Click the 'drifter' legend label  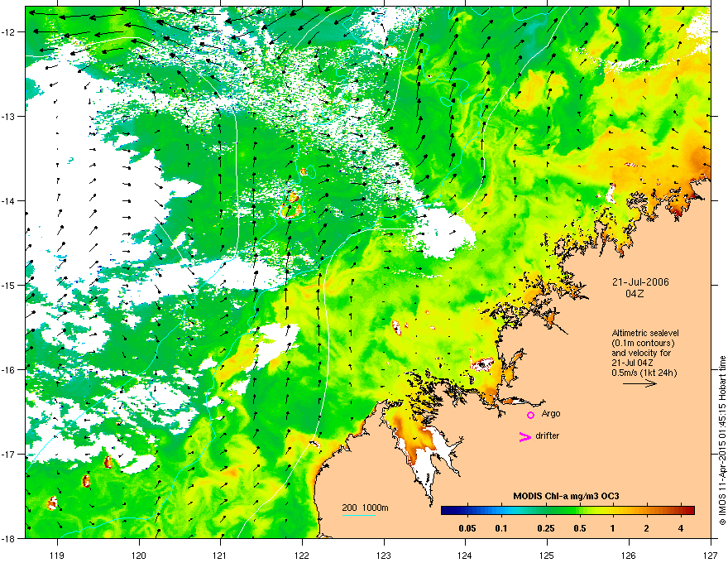(548, 435)
